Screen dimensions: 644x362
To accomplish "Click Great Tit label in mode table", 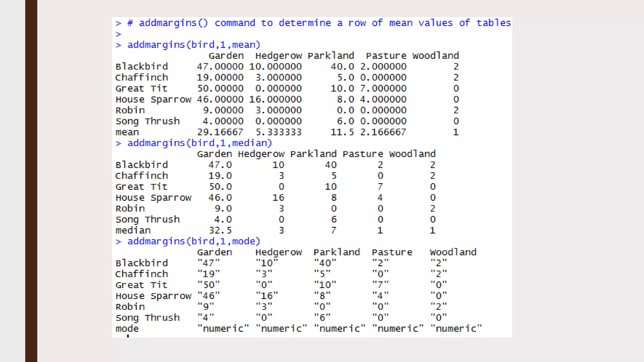I will [142, 285].
